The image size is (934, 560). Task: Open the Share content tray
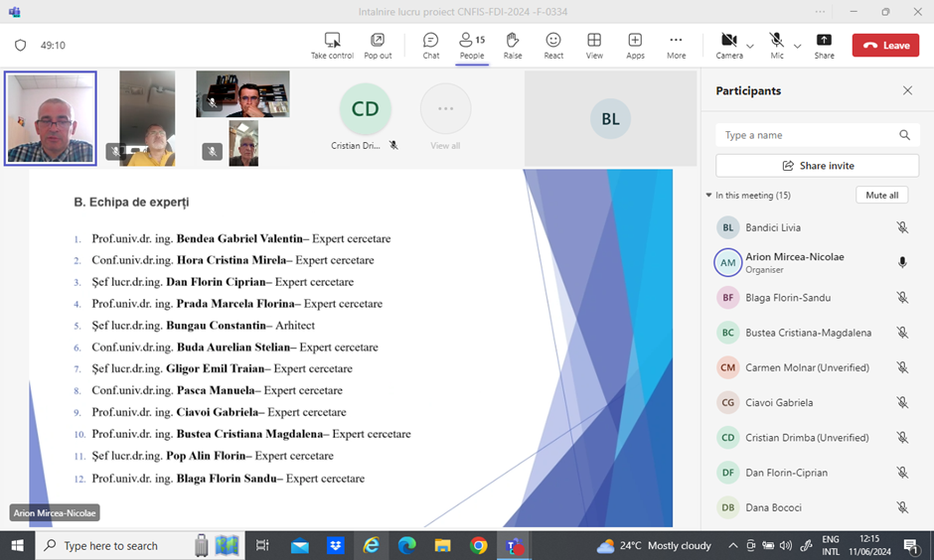point(824,41)
